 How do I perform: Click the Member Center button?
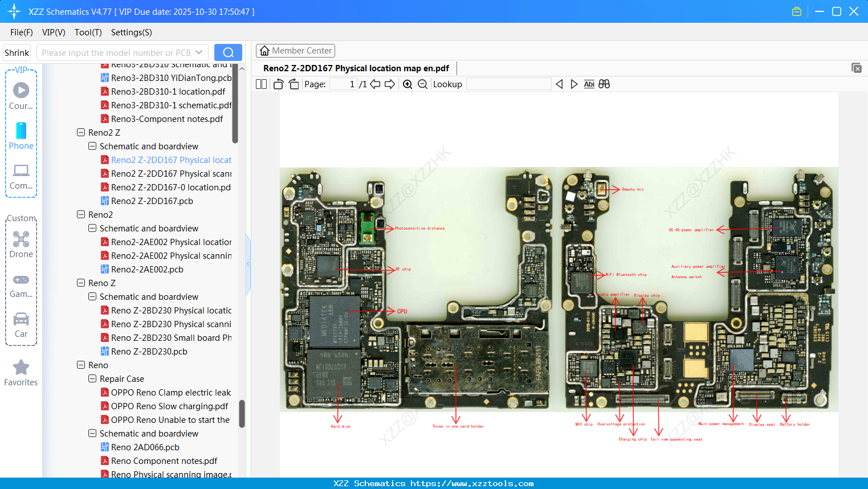point(295,51)
